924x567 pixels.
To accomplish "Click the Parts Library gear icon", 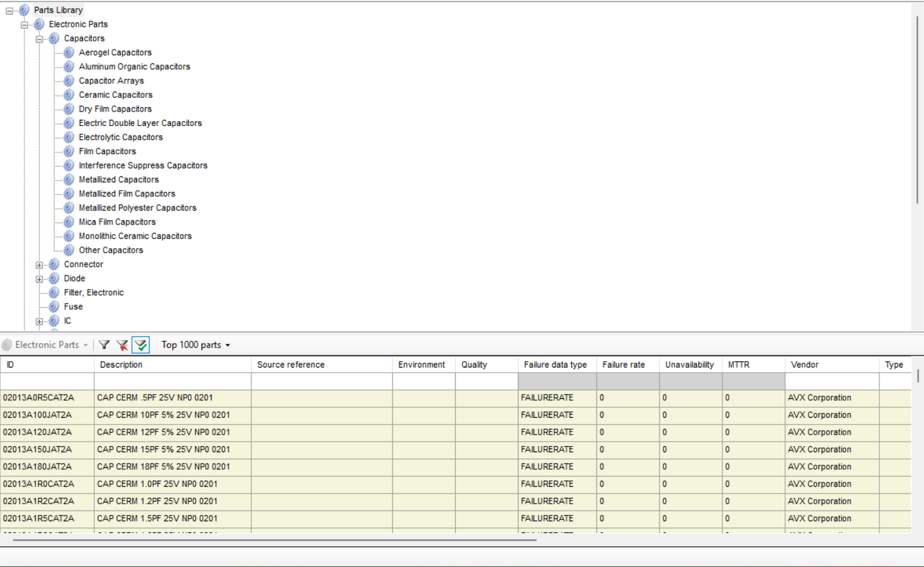I will (x=24, y=10).
